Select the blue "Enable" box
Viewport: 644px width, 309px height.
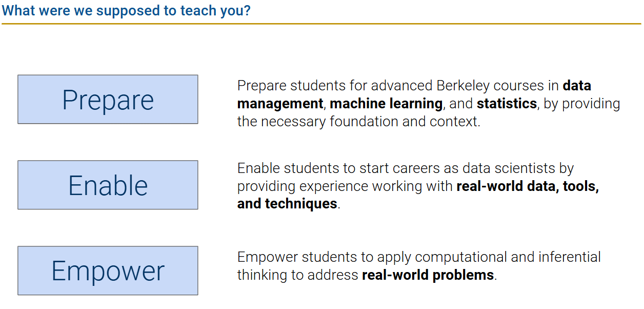point(108,185)
